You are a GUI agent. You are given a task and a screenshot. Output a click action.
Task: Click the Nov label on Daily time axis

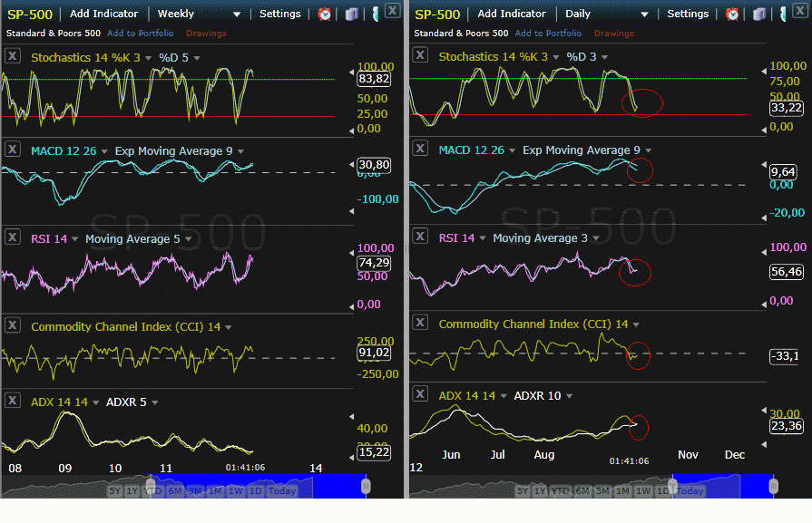tap(688, 455)
